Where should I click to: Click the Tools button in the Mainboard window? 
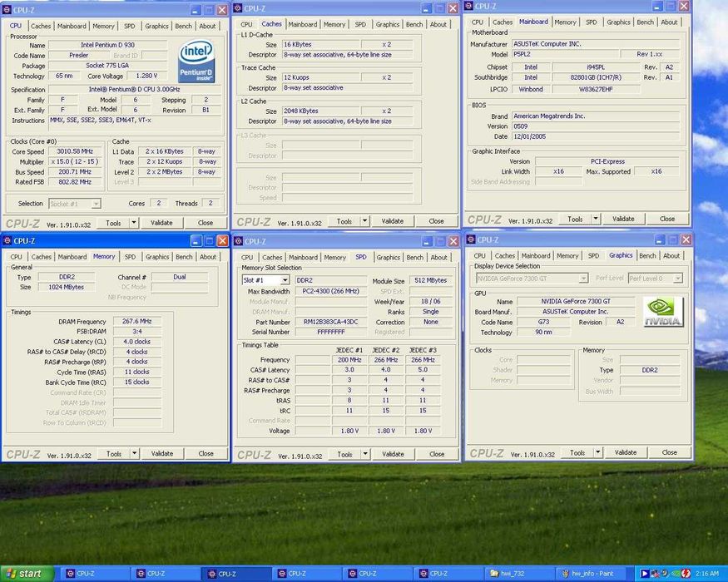(575, 219)
